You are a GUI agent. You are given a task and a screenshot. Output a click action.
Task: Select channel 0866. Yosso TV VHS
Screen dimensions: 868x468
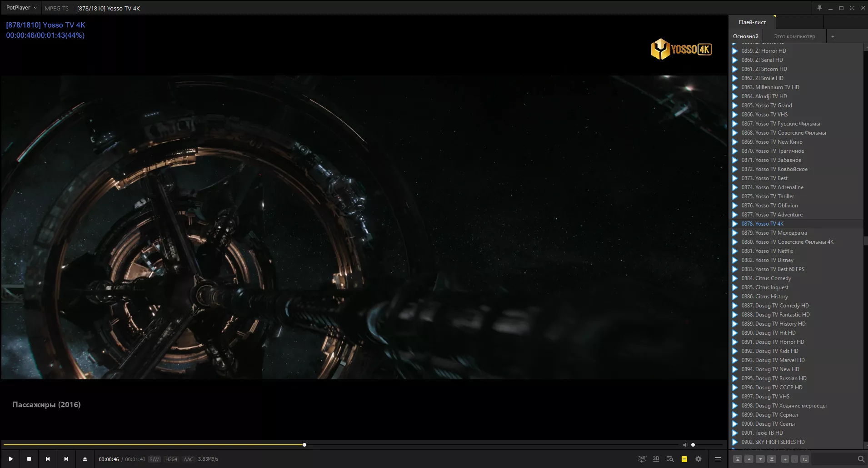(x=797, y=115)
